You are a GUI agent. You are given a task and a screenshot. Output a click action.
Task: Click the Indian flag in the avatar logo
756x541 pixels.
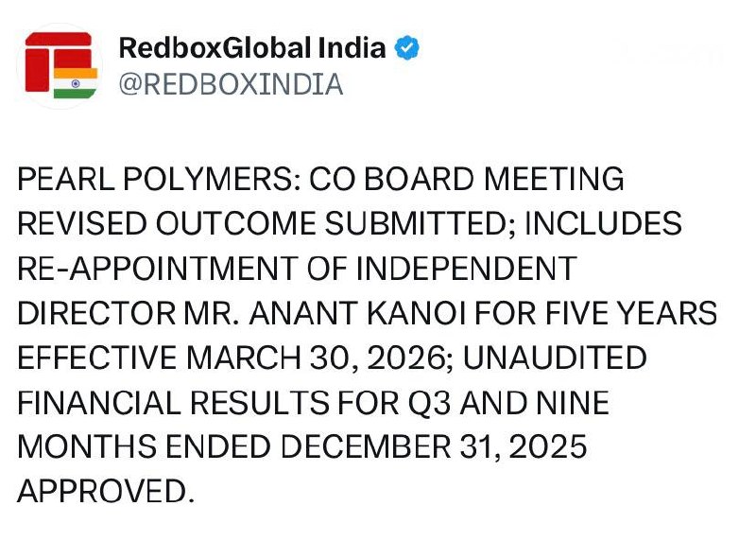click(75, 82)
